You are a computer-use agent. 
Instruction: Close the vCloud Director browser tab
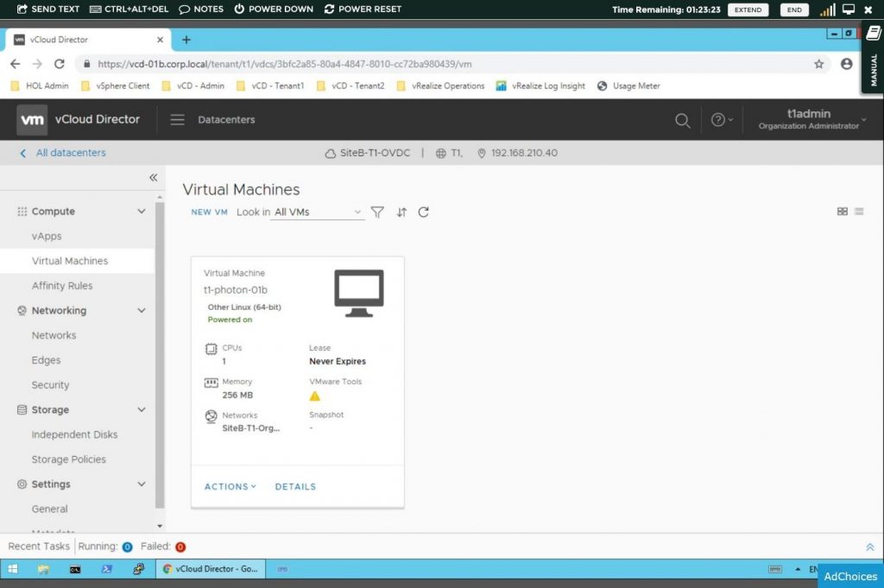[160, 40]
